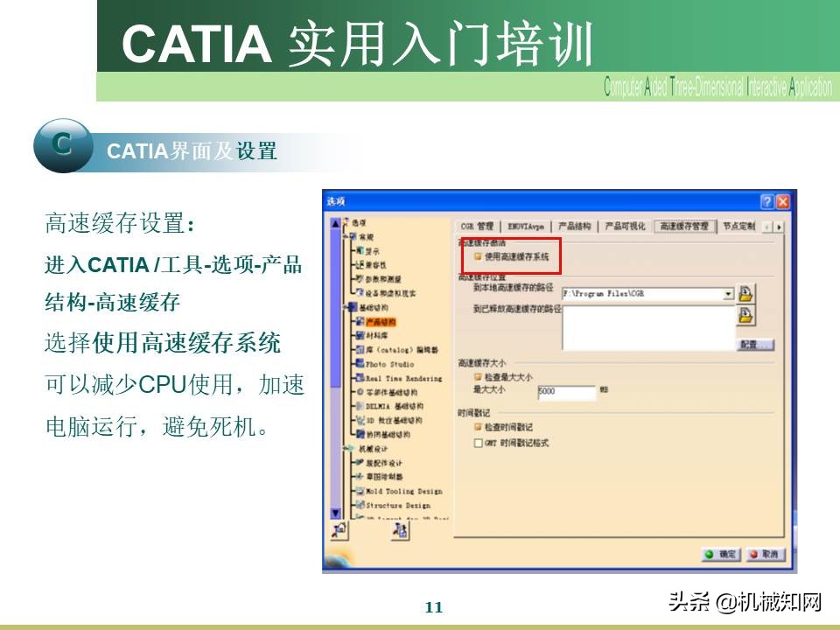
Task: Select the Structure Design node icon
Action: 360,505
